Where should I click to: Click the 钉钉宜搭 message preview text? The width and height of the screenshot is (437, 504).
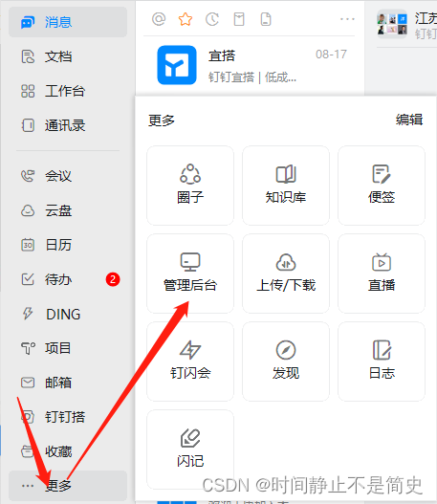[x=252, y=77]
